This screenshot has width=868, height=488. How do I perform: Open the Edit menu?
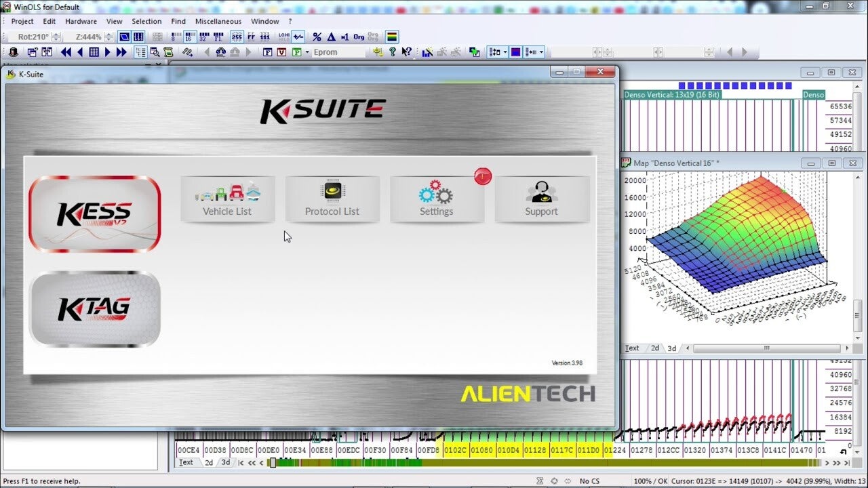tap(50, 21)
